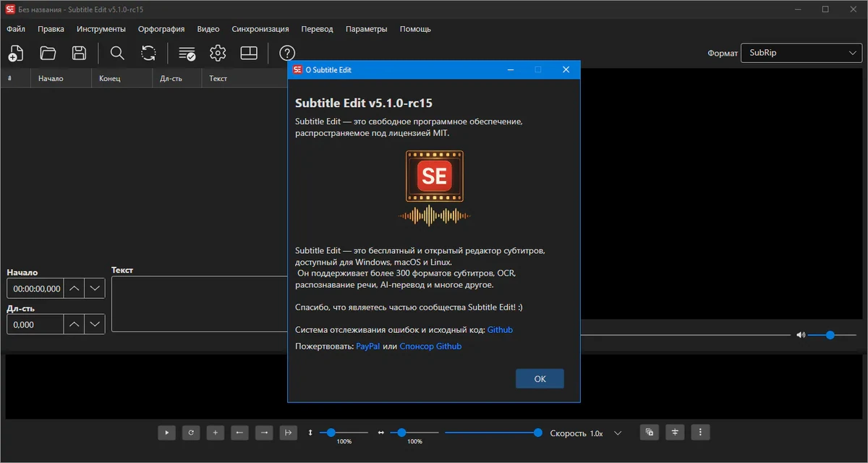868x463 pixels.
Task: Click the Начало column header
Action: pos(60,78)
